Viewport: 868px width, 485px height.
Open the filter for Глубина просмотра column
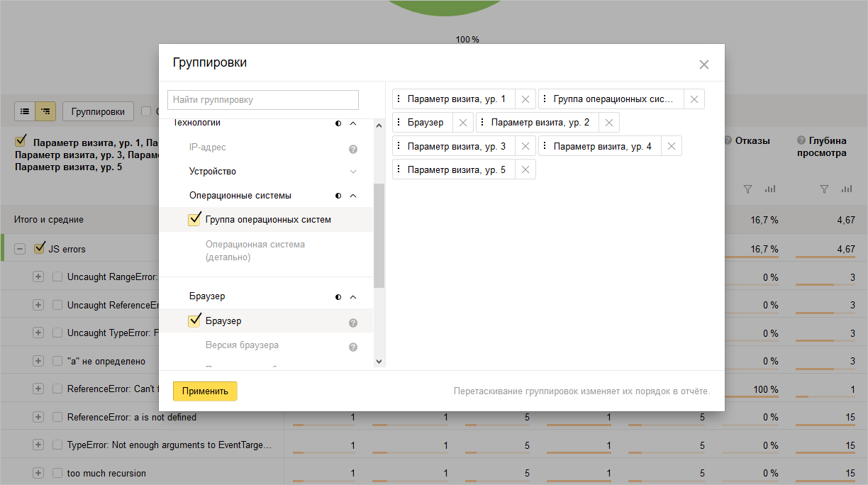[x=824, y=189]
